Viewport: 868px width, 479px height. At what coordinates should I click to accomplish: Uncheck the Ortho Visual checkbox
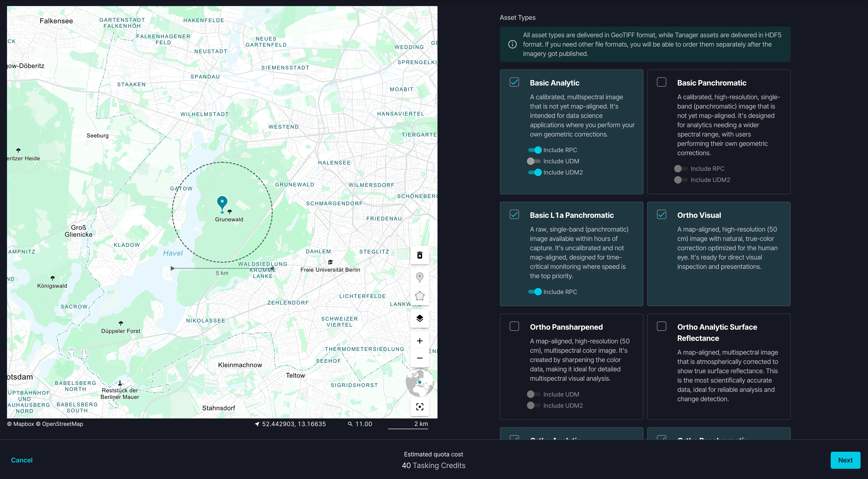coord(661,214)
